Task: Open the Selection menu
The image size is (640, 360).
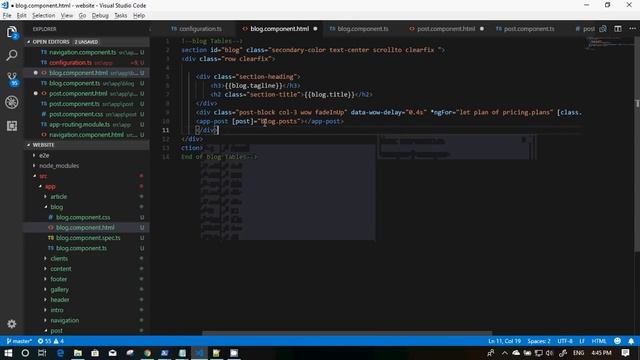Action: 44,16
